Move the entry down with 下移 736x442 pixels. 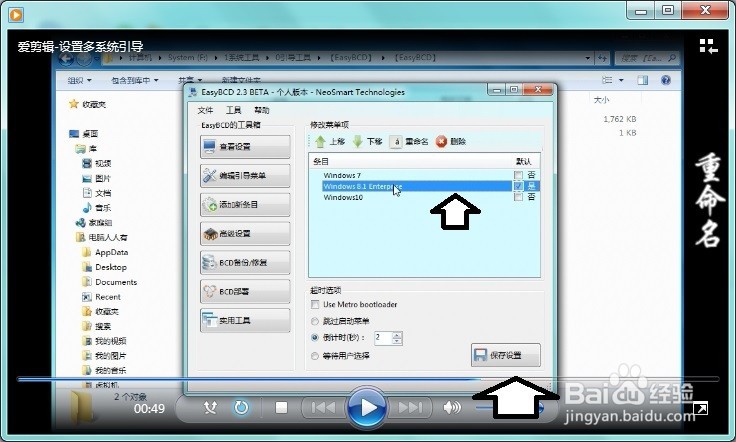pos(367,141)
